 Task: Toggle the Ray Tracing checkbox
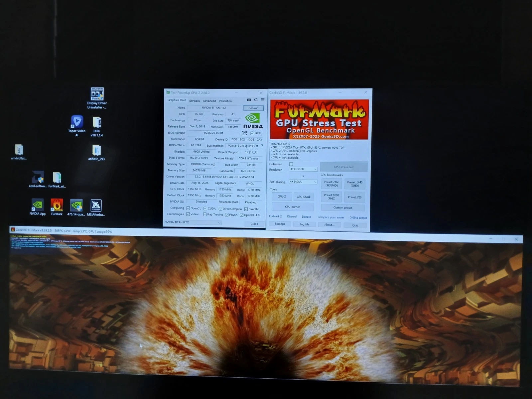205,215
